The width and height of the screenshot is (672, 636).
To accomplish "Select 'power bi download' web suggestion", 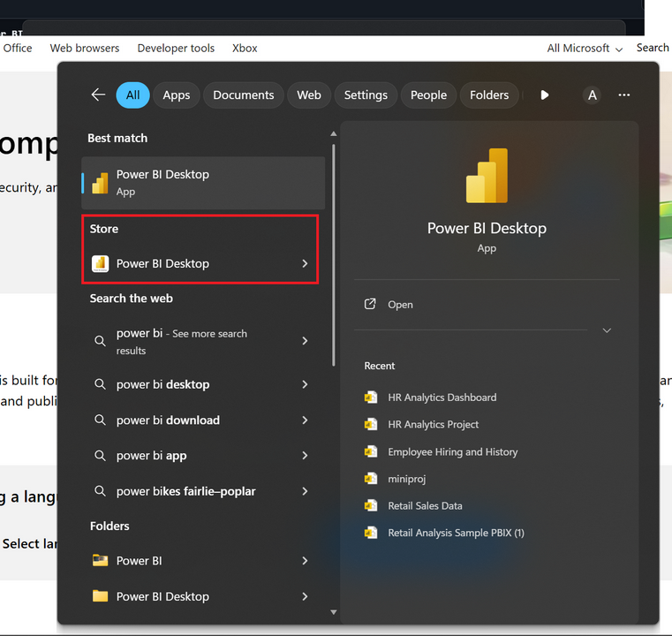I will pyautogui.click(x=168, y=420).
